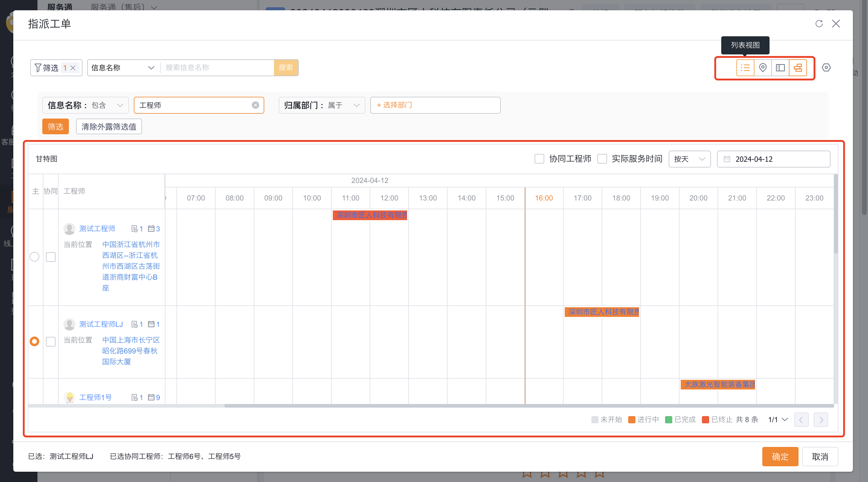Image resolution: width=868 pixels, height=482 pixels.
Task: Switch to the card split view
Action: tap(780, 68)
